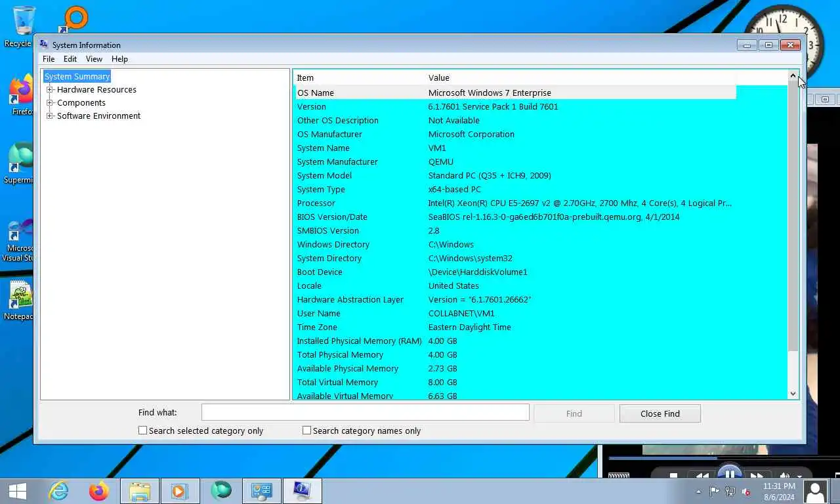Select the Hardware Resources tree item
This screenshot has width=840, height=504.
(96, 89)
